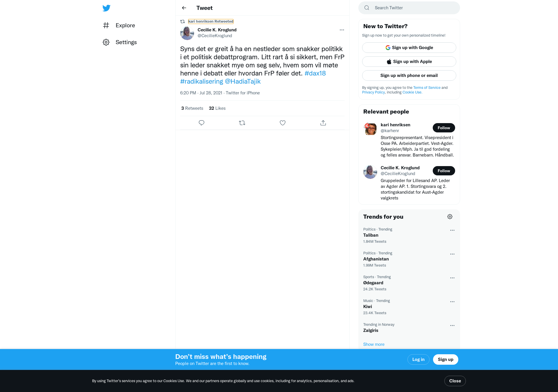
Task: Open more options for Ødegaard trend
Action: coord(452,278)
